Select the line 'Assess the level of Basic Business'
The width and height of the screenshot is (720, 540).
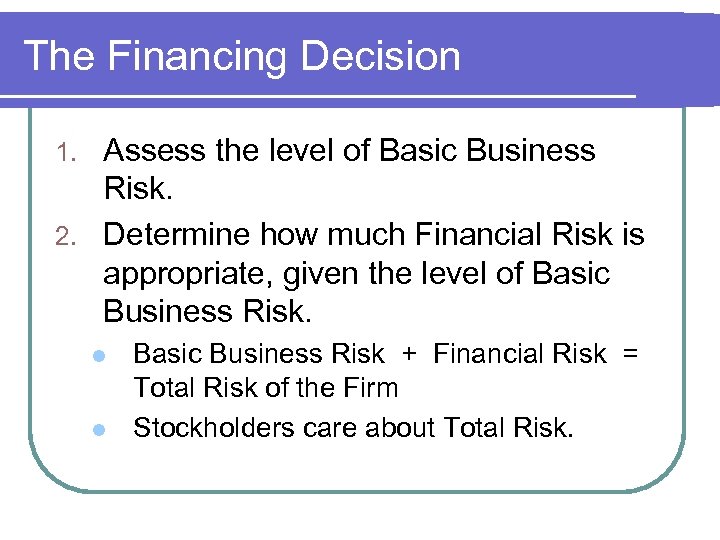coord(349,151)
